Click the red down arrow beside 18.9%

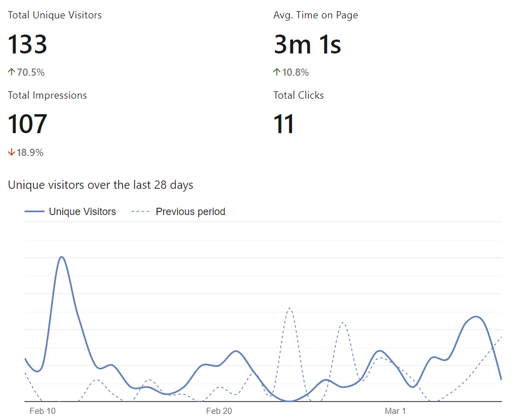pyautogui.click(x=11, y=152)
